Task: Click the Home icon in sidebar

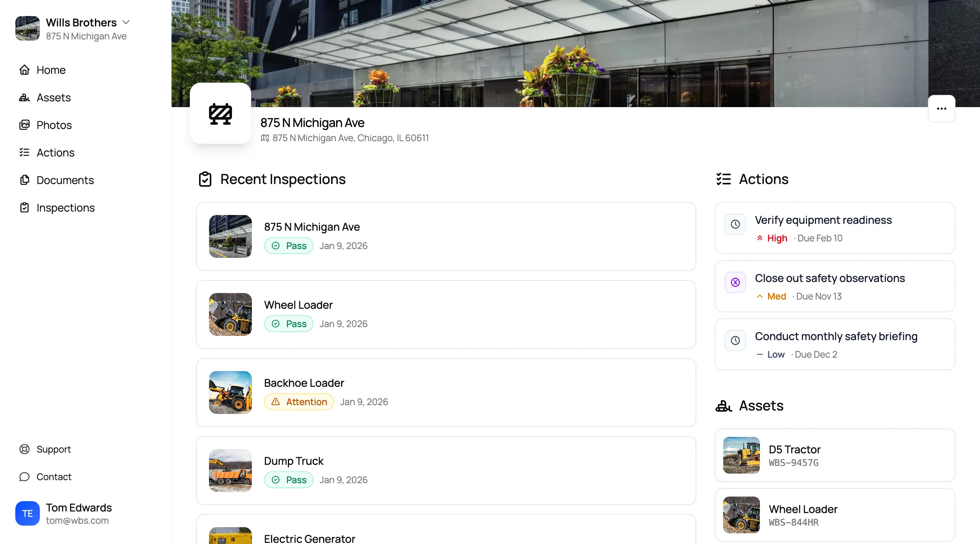Action: click(x=24, y=70)
